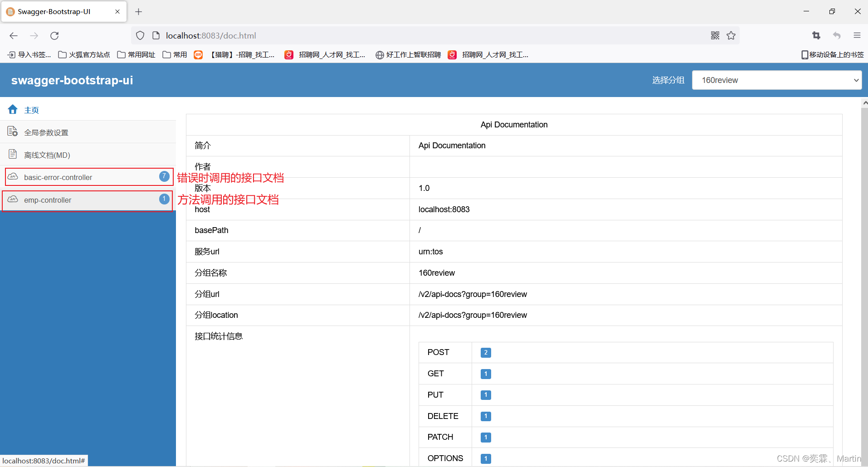868x467 pixels.
Task: Click the 全局参数设置 settings icon
Action: tap(13, 131)
